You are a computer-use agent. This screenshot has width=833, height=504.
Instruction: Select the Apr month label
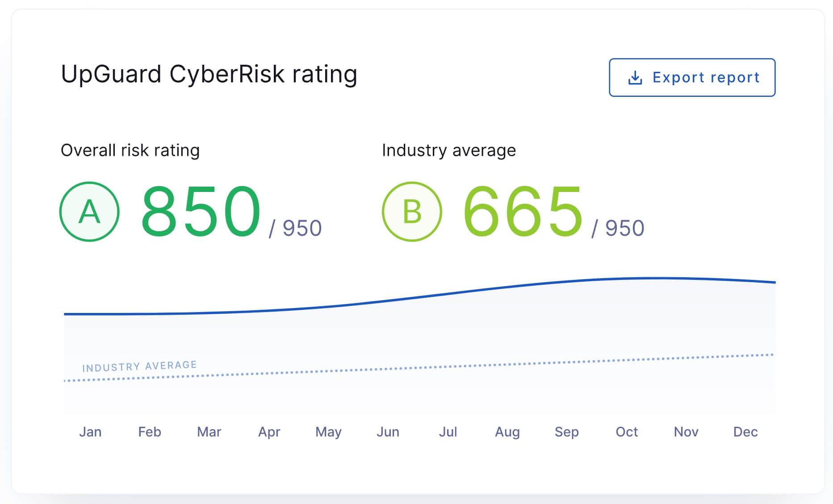point(269,432)
